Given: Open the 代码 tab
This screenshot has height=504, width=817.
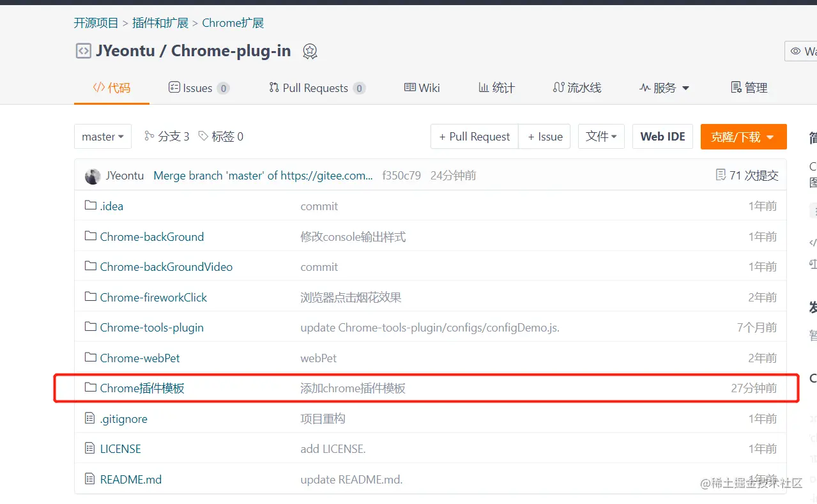Looking at the screenshot, I should pyautogui.click(x=112, y=88).
